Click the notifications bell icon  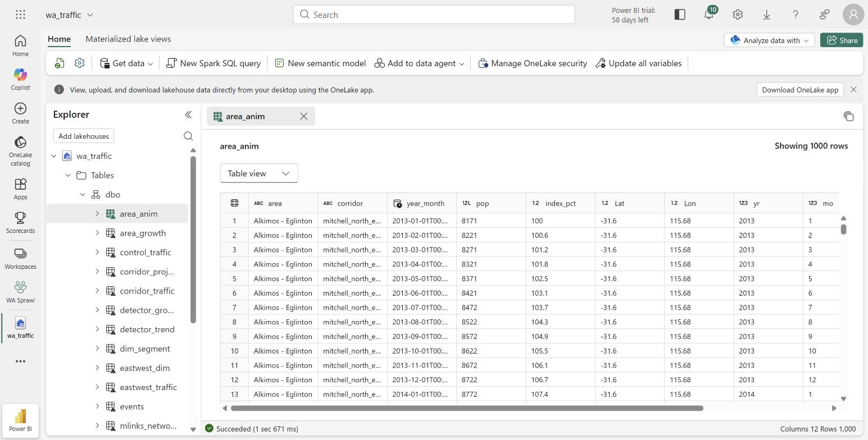tap(709, 15)
